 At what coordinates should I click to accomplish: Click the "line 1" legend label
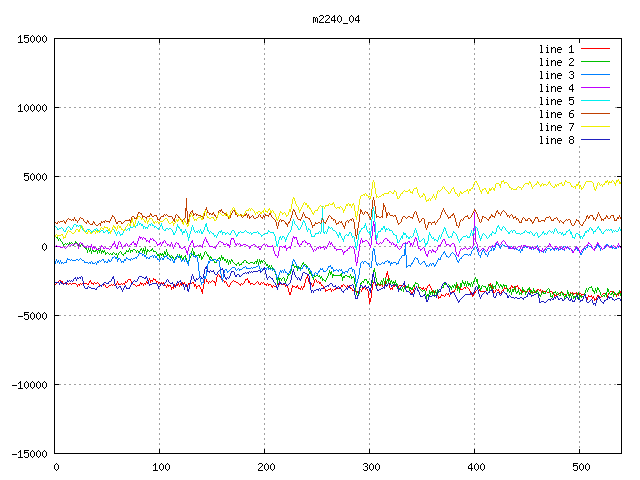pyautogui.click(x=557, y=49)
